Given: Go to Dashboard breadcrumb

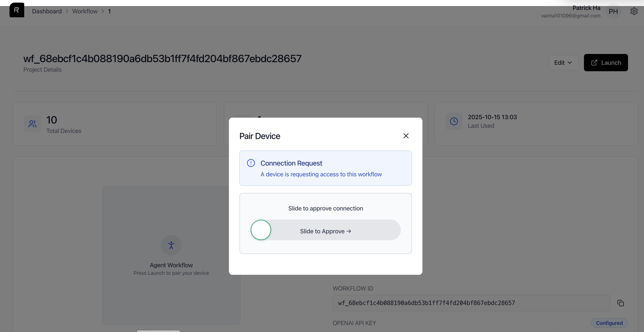Looking at the screenshot, I should pos(47,11).
